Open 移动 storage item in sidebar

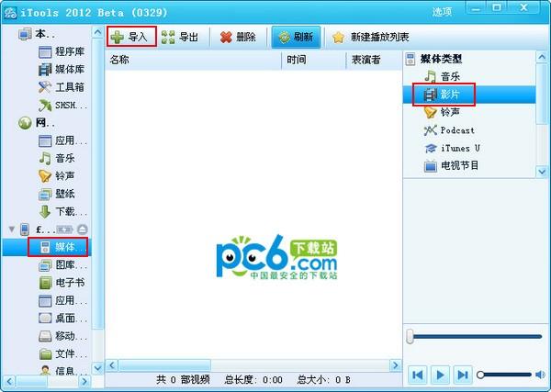pyautogui.click(x=62, y=336)
